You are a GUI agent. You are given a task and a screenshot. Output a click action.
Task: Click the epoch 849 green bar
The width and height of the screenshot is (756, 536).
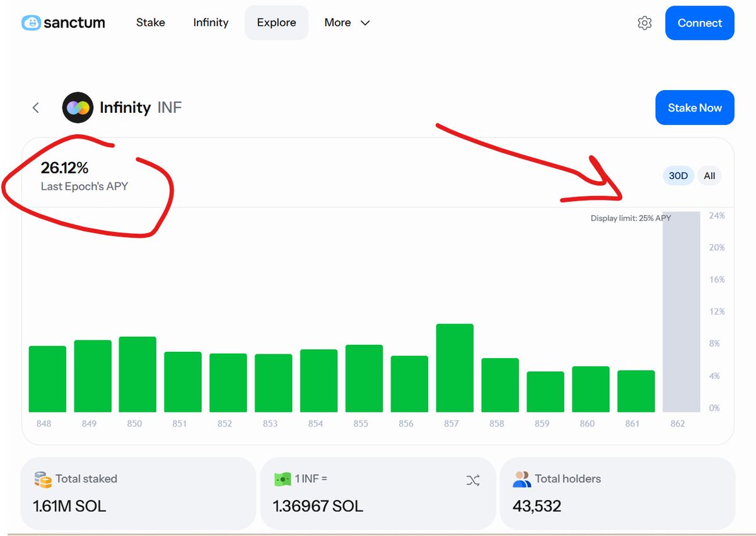(x=93, y=376)
